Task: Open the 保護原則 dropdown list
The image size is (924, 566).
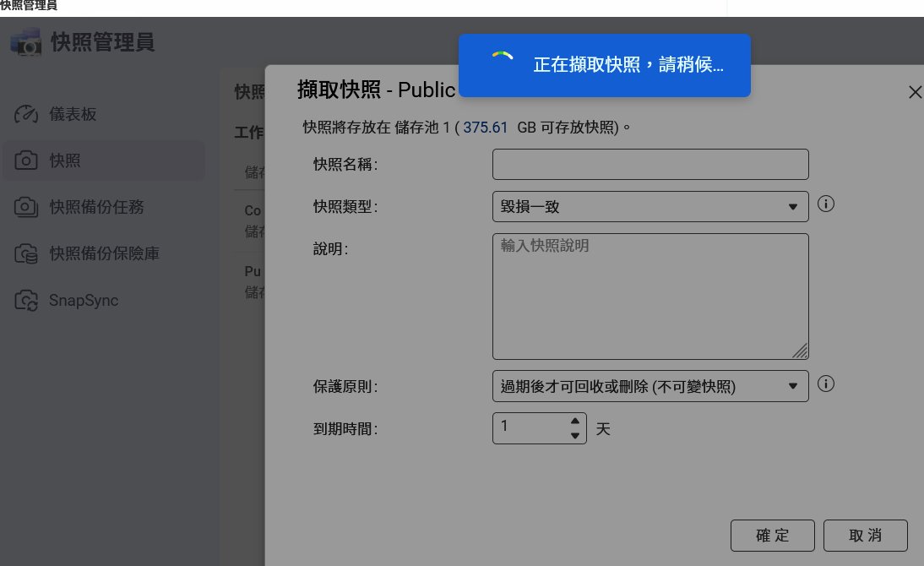Action: pos(650,386)
